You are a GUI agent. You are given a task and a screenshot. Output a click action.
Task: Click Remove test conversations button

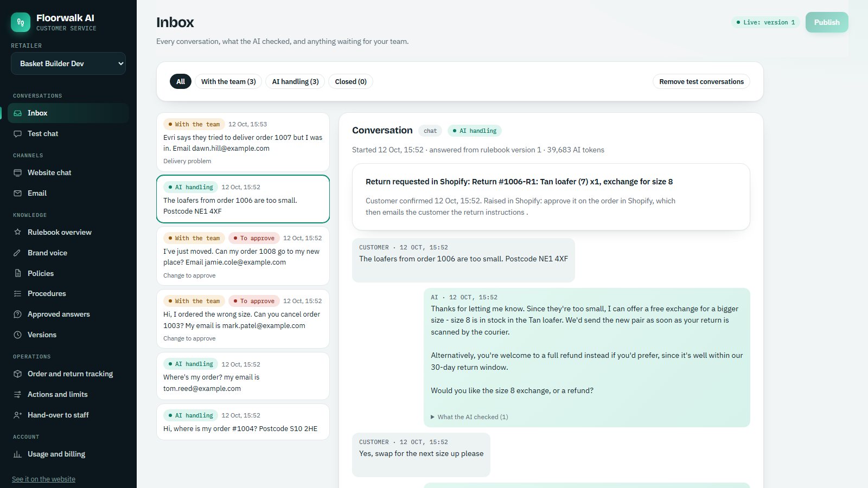point(701,81)
